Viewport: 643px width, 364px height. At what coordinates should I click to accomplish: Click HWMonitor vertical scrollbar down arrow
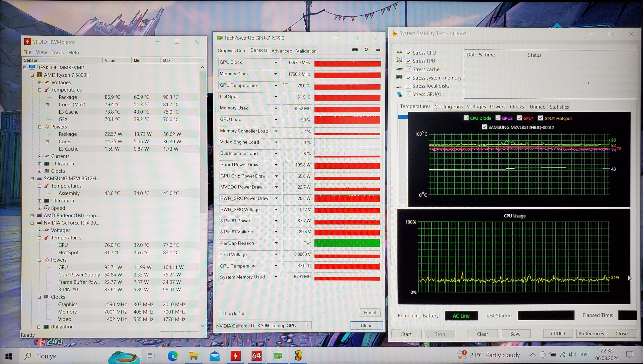point(202,326)
